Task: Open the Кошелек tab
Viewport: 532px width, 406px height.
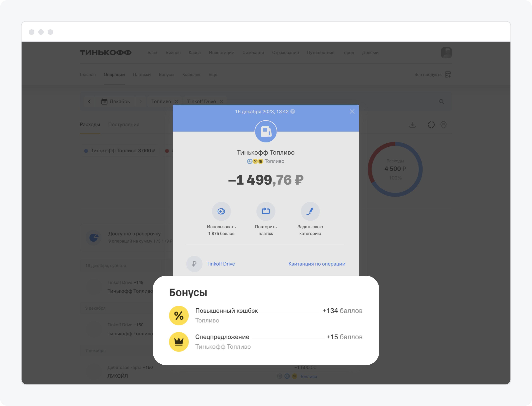Action: click(x=191, y=74)
